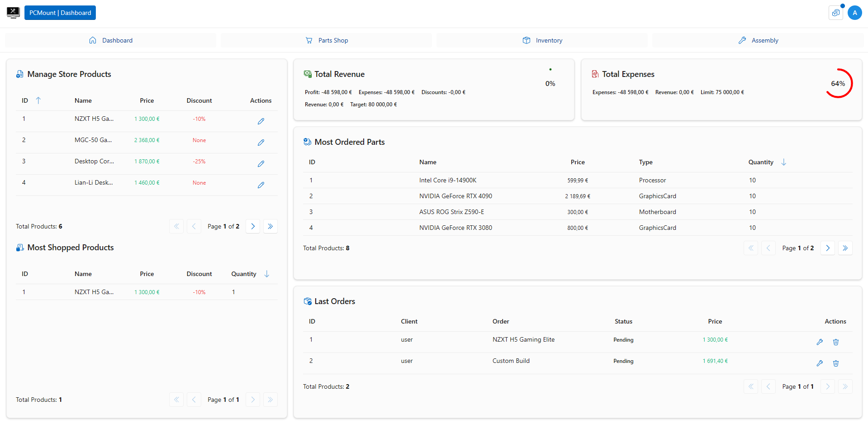The width and height of the screenshot is (868, 424).
Task: Sort Manage Store Products by Name column
Action: [x=83, y=100]
